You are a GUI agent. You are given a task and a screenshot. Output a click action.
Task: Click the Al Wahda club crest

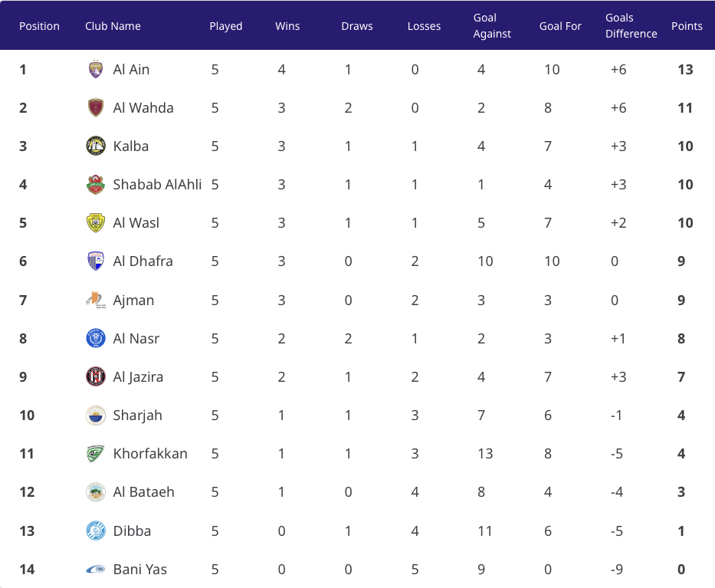(x=95, y=107)
